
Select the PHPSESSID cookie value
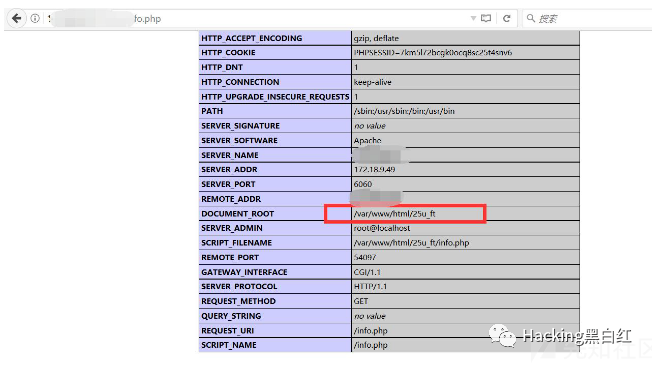[432, 53]
